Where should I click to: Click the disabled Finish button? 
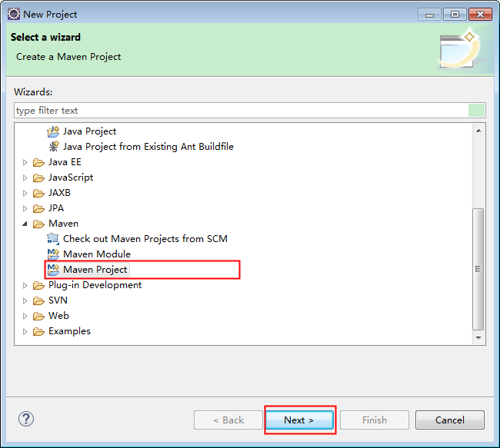pyautogui.click(x=375, y=420)
